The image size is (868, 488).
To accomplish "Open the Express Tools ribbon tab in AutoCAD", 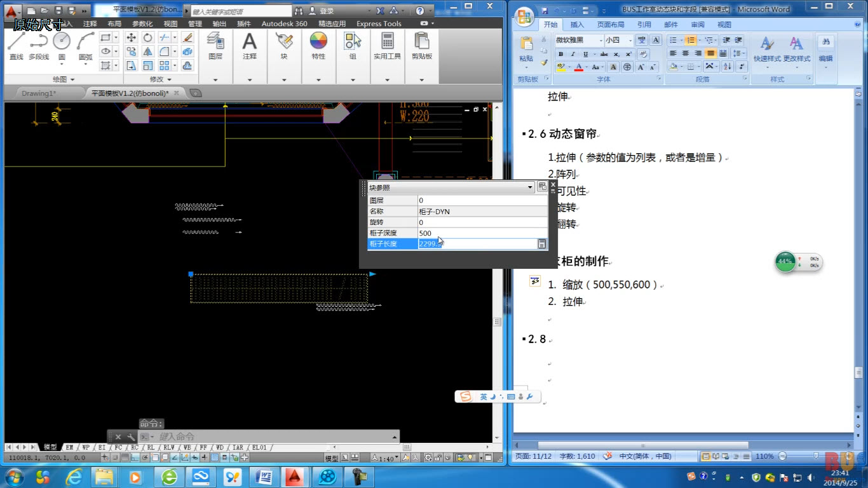I will (379, 24).
